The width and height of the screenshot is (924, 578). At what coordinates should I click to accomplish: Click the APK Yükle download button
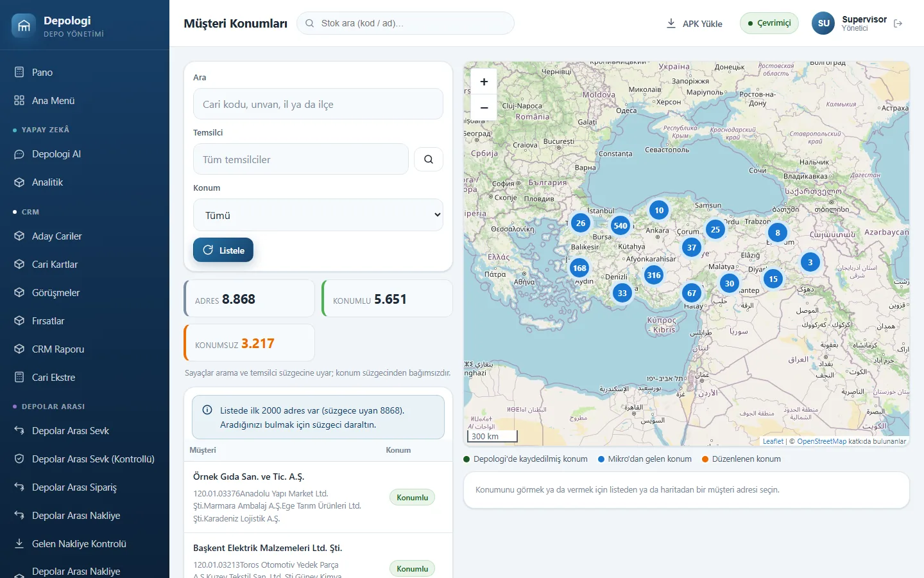coord(694,24)
